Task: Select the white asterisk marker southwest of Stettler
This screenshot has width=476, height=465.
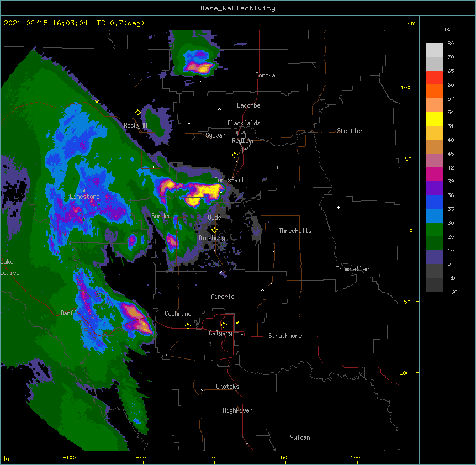Action: click(x=277, y=167)
